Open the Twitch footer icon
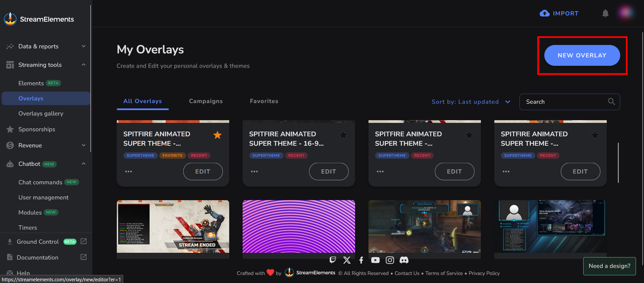644x283 pixels. click(x=333, y=260)
